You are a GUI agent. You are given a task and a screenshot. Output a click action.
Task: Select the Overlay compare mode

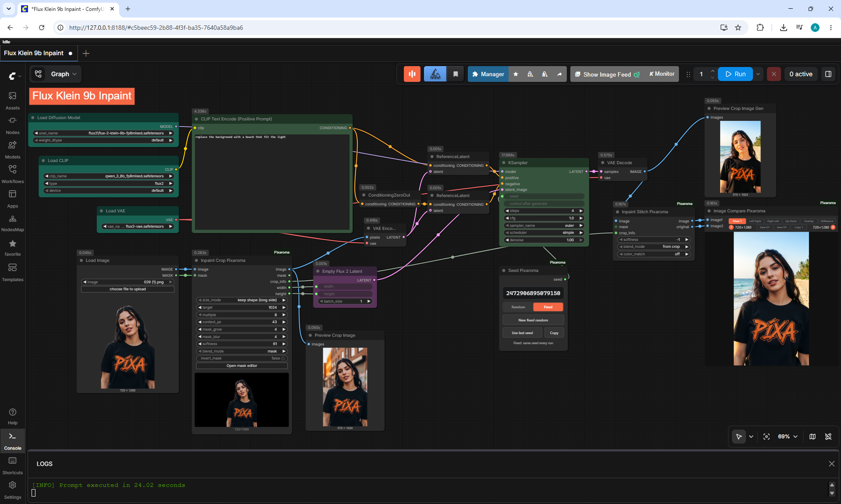(809, 221)
